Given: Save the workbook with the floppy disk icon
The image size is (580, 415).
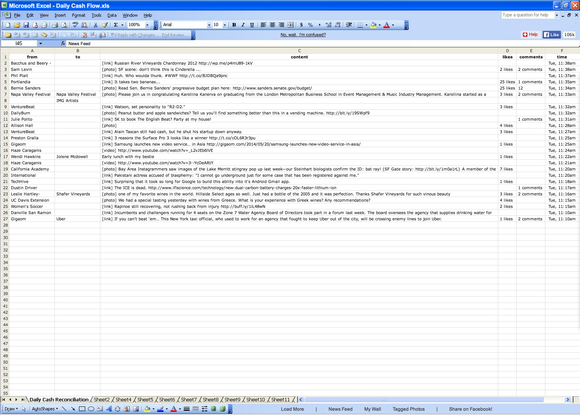Looking at the screenshot, I should (26, 25).
